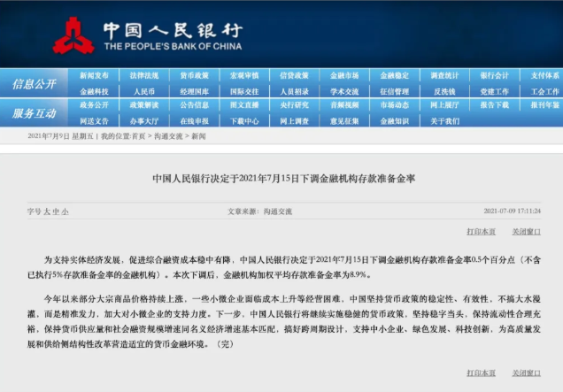Click 关闭窗口 link after the article text
The height and width of the screenshot is (392, 563).
(527, 373)
